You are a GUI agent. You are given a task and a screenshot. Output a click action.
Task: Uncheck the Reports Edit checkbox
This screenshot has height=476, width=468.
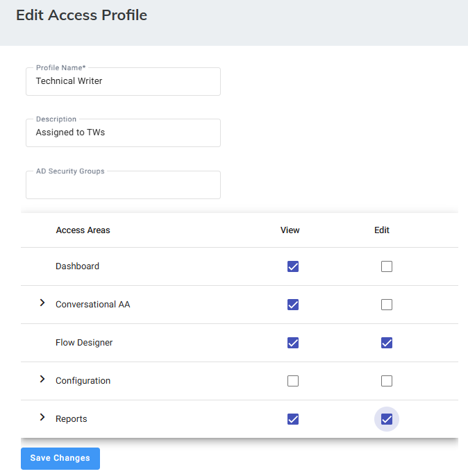pyautogui.click(x=387, y=419)
